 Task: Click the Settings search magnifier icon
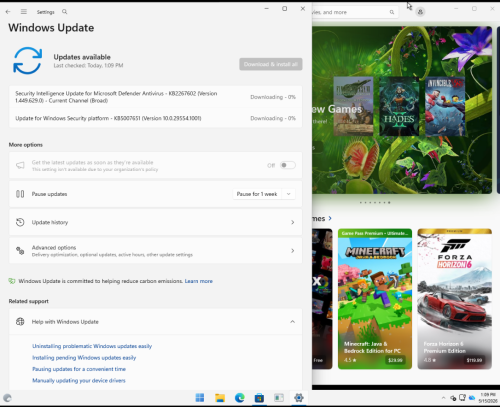(65, 12)
